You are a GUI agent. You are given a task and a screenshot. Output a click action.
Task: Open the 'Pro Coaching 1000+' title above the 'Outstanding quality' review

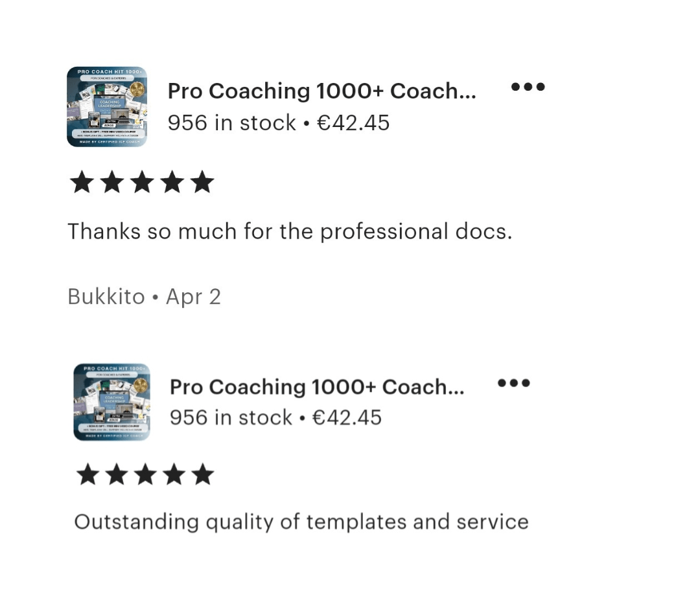[x=317, y=387]
